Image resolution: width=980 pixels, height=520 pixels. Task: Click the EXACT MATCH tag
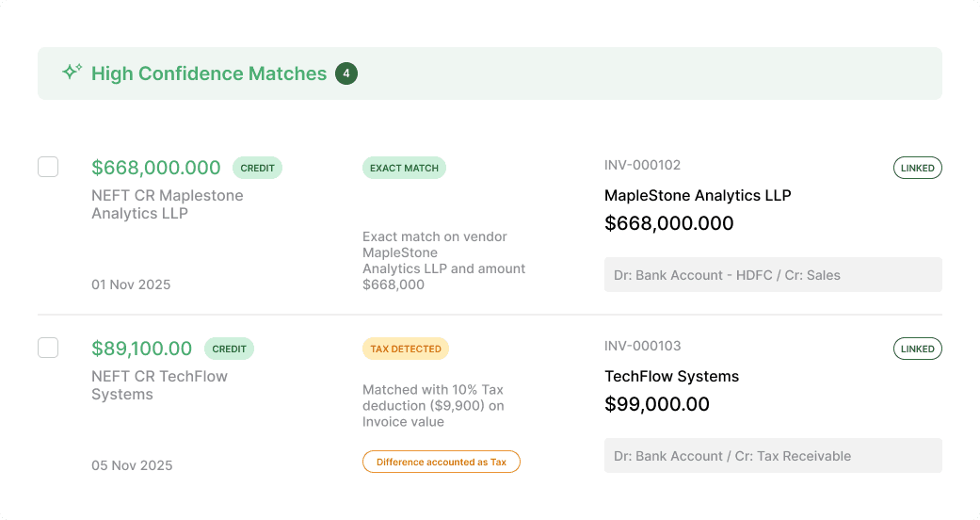404,168
